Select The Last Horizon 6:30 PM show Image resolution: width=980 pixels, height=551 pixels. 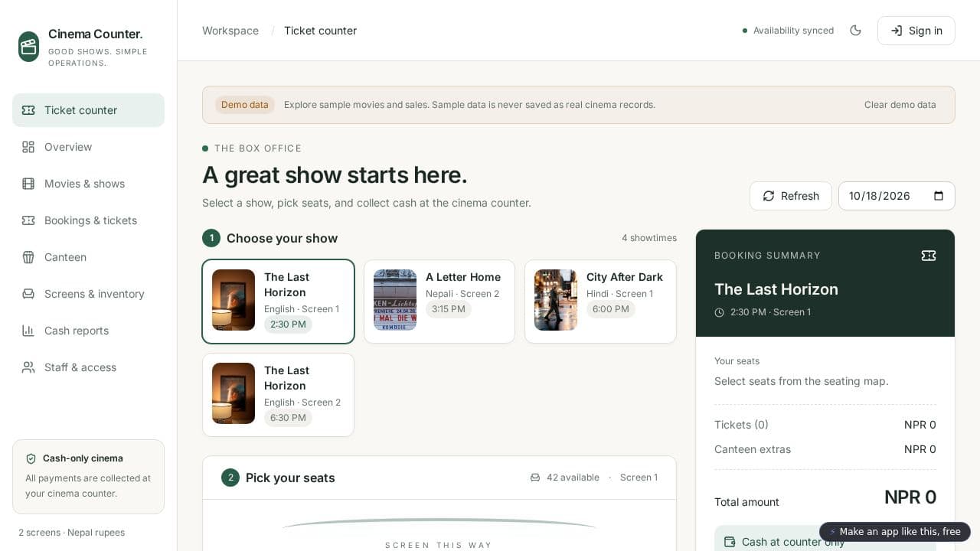[278, 395]
